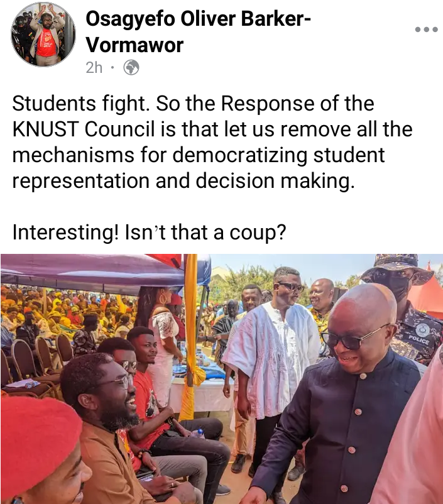Open the three-dot post options menu
443x504 pixels.
tap(426, 30)
